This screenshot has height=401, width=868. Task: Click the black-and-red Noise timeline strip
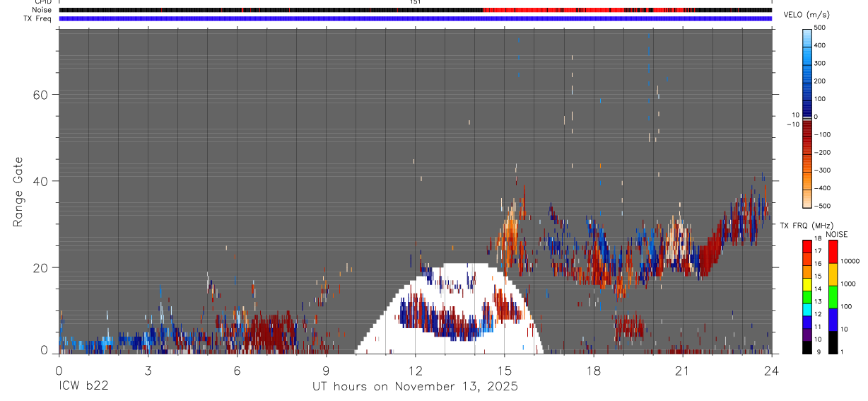(415, 10)
